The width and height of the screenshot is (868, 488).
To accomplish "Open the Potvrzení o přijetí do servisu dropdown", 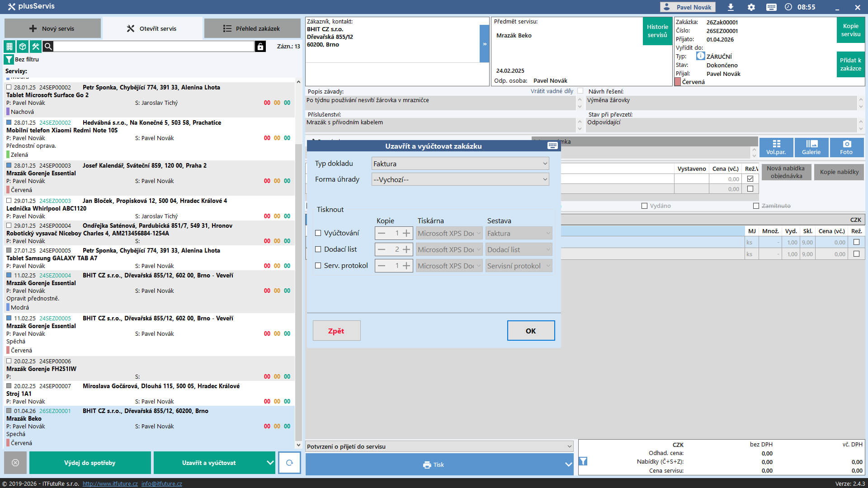I will (x=439, y=446).
